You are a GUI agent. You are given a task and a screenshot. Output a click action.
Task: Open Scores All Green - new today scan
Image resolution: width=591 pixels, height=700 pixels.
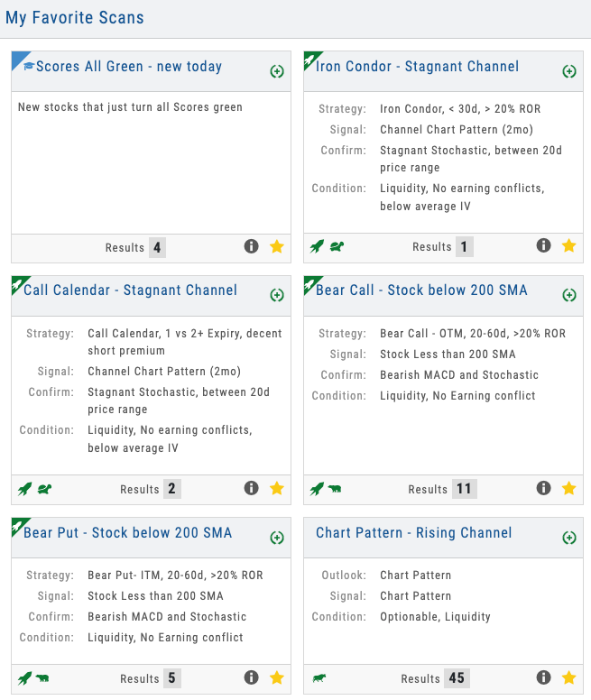(122, 67)
